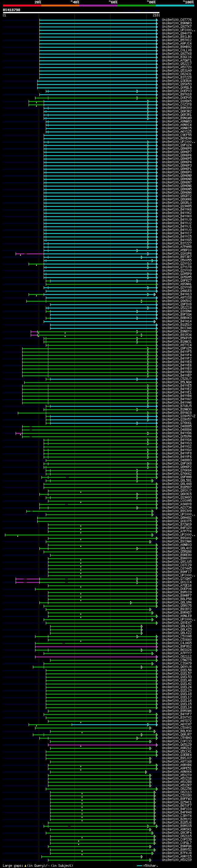Select hit label UniRef100_Q9FHH8
Image resolution: width=197 pixels, height=868 pixels.
click(176, 477)
